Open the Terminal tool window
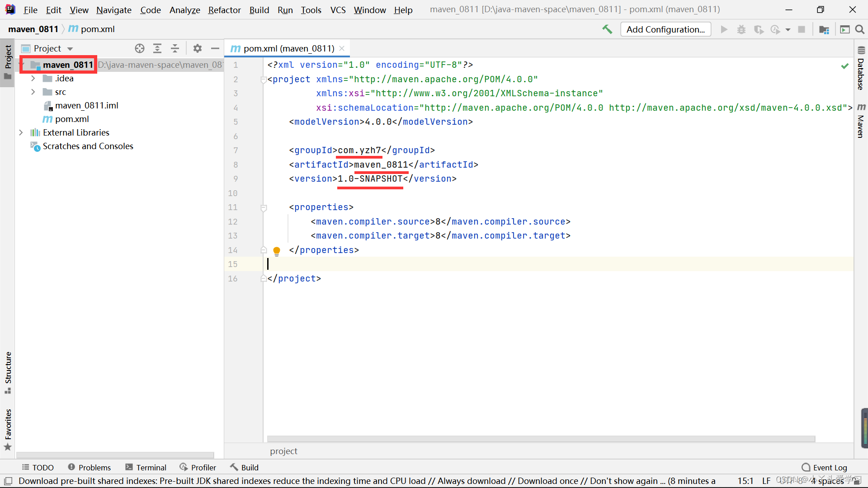The width and height of the screenshot is (868, 488). pos(146,467)
